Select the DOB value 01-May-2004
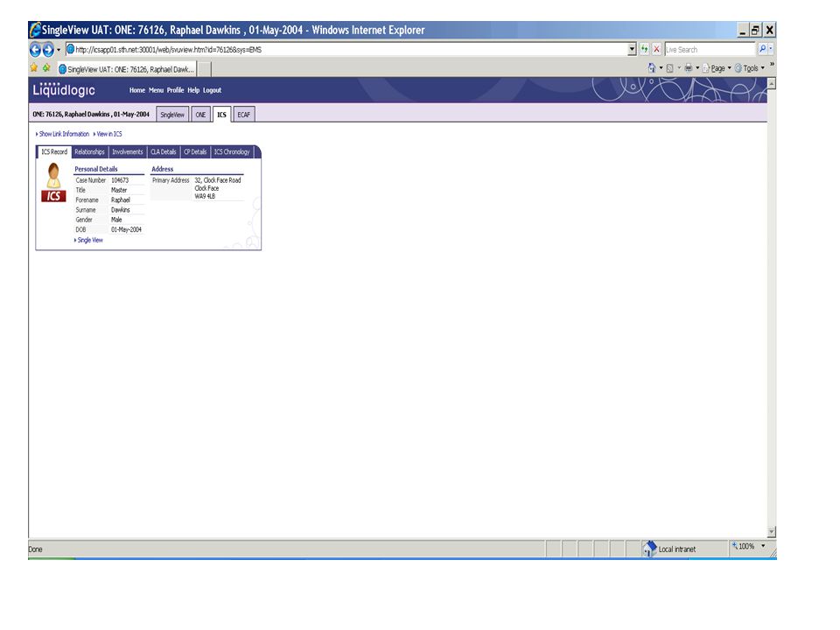The width and height of the screenshot is (840, 630). click(126, 229)
